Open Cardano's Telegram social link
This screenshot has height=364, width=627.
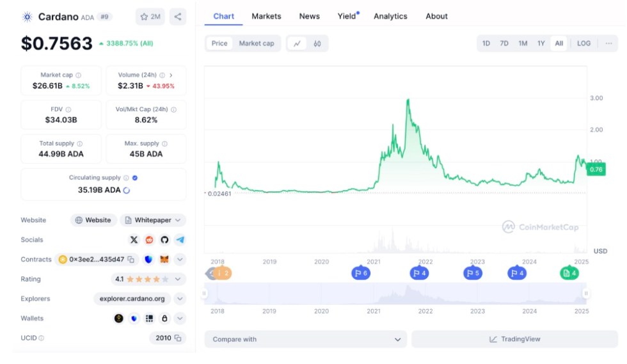click(180, 240)
